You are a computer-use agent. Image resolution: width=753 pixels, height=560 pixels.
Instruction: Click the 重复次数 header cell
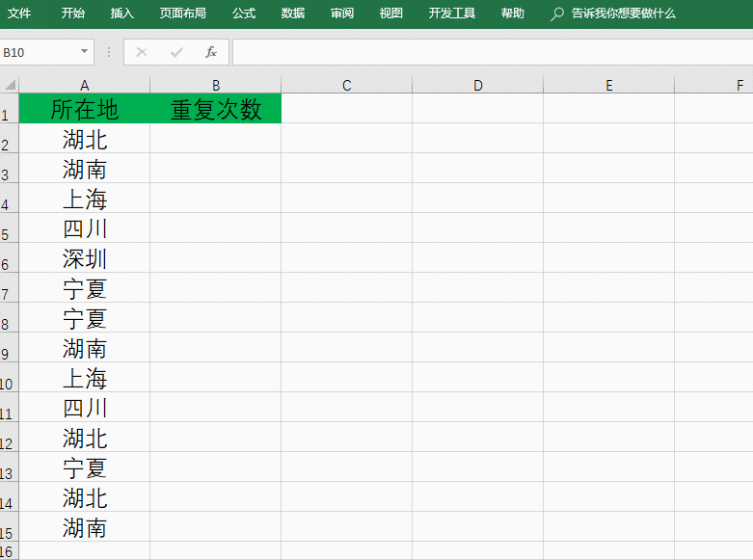click(216, 109)
